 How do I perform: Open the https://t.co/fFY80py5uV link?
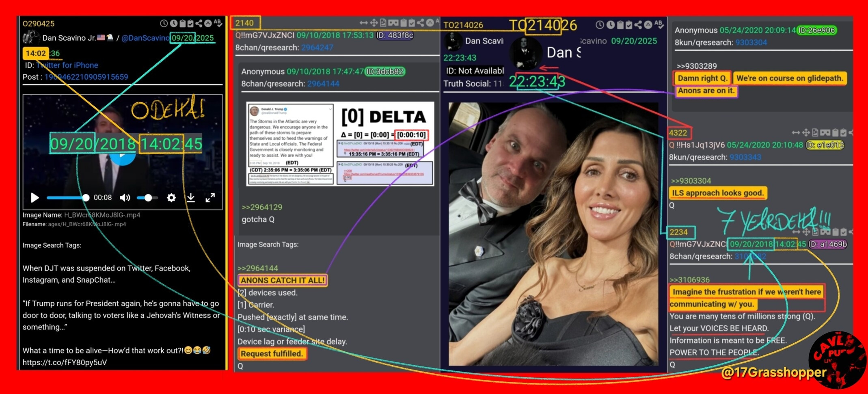(x=65, y=362)
